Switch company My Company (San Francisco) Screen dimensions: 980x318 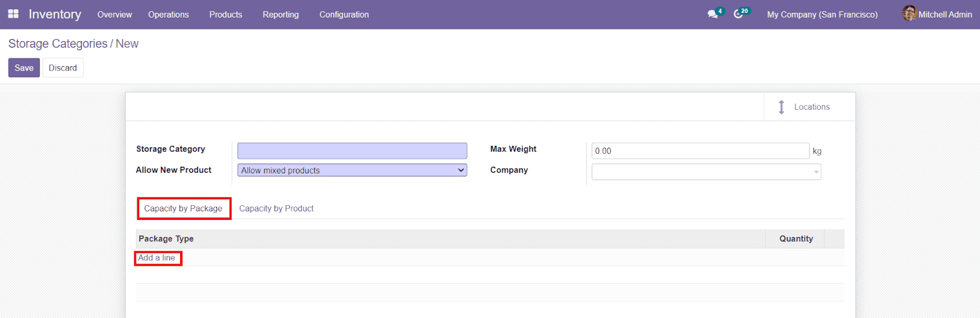coord(822,15)
